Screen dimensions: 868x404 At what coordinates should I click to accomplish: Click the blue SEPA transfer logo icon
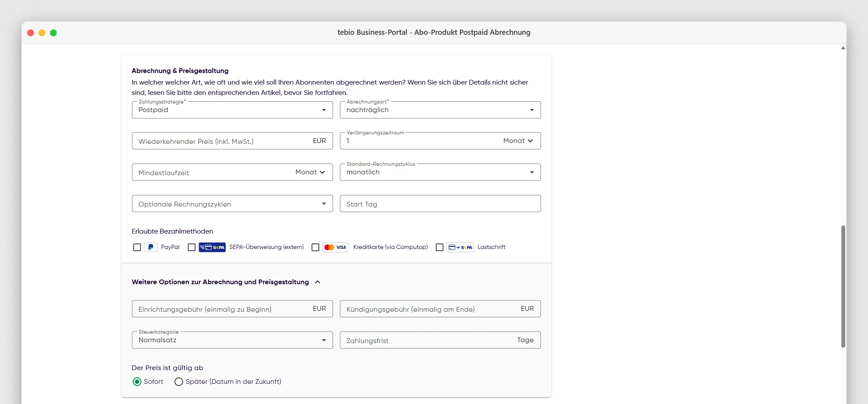[x=212, y=247]
